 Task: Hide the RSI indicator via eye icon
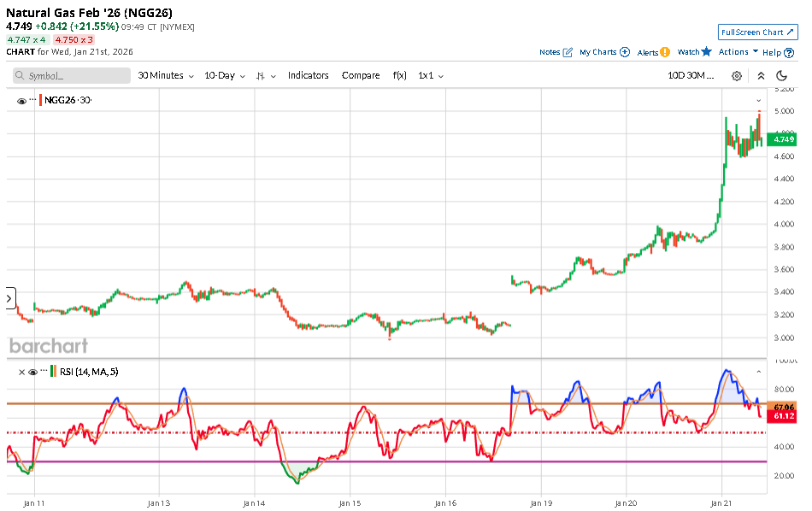tap(32, 372)
